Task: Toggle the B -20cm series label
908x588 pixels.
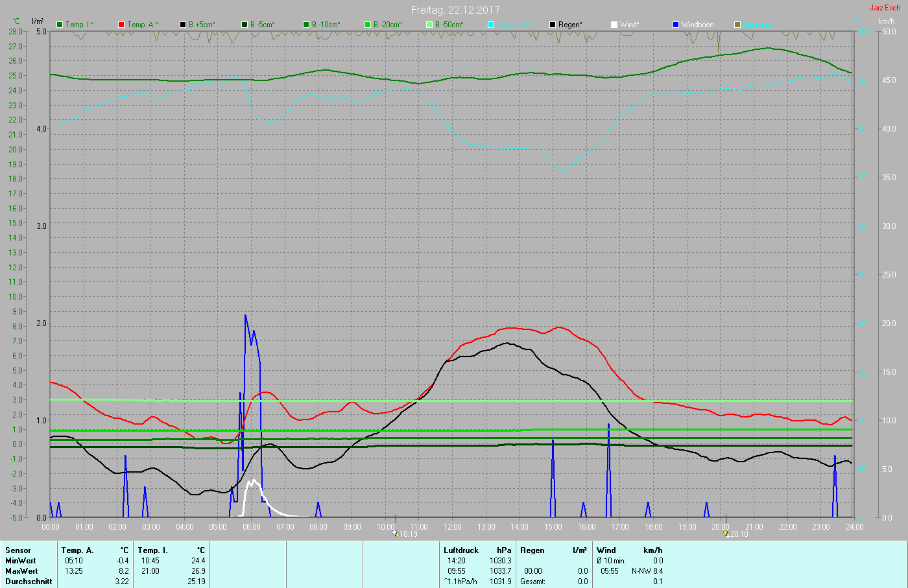Action: [387, 25]
